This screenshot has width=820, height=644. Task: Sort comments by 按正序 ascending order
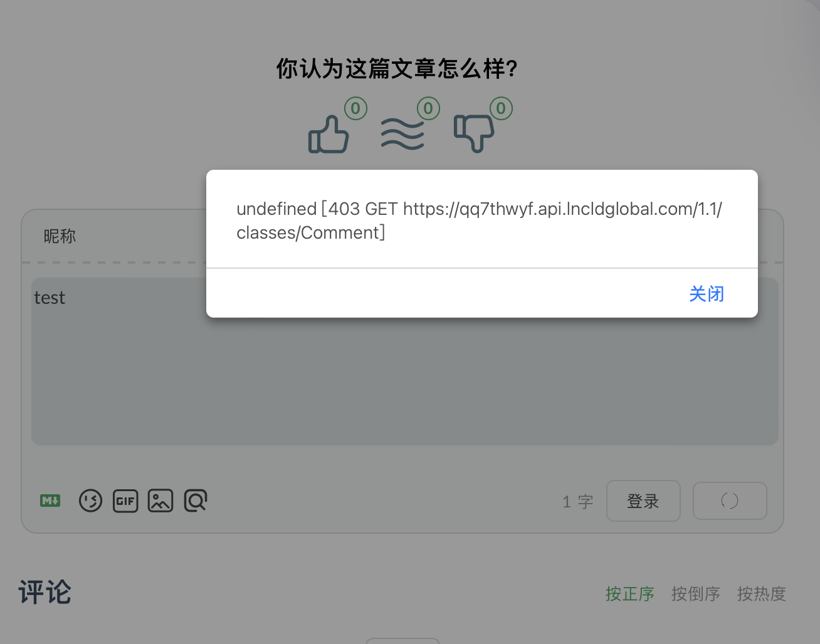[x=629, y=593]
